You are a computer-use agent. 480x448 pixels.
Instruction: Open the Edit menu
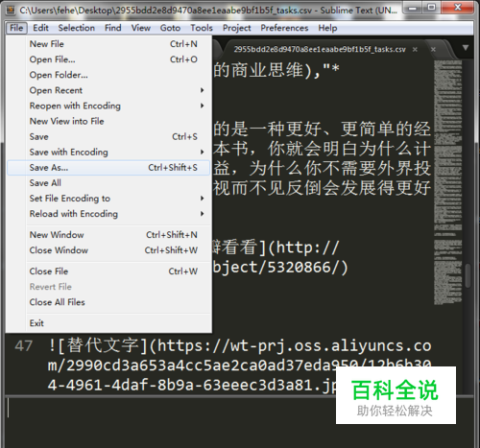pyautogui.click(x=40, y=28)
